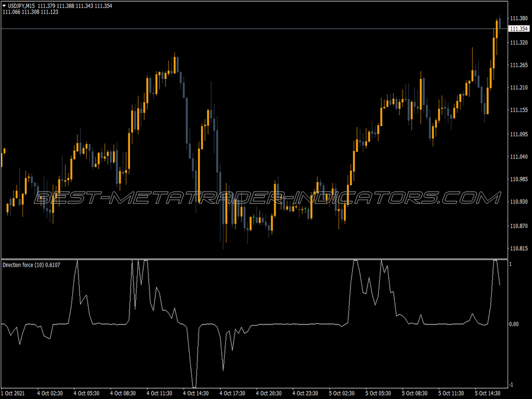Click the indicator line's lowest trough at -1

coord(194,386)
